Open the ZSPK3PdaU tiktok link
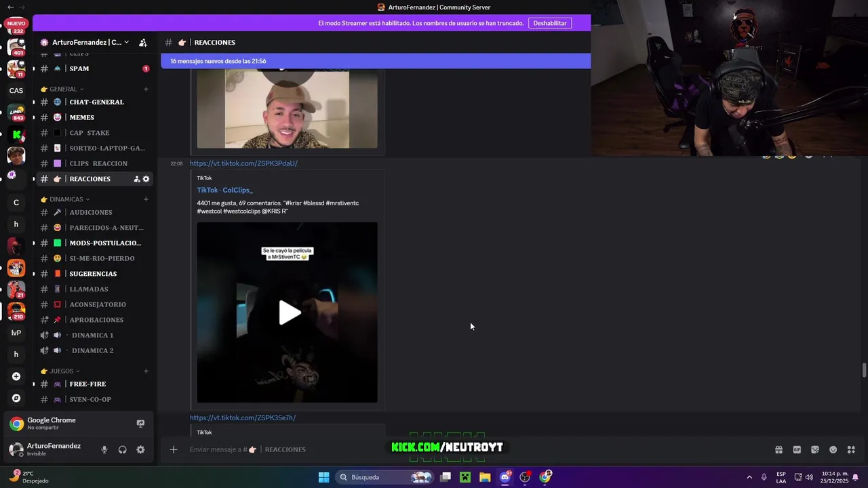The width and height of the screenshot is (868, 488). click(x=243, y=163)
